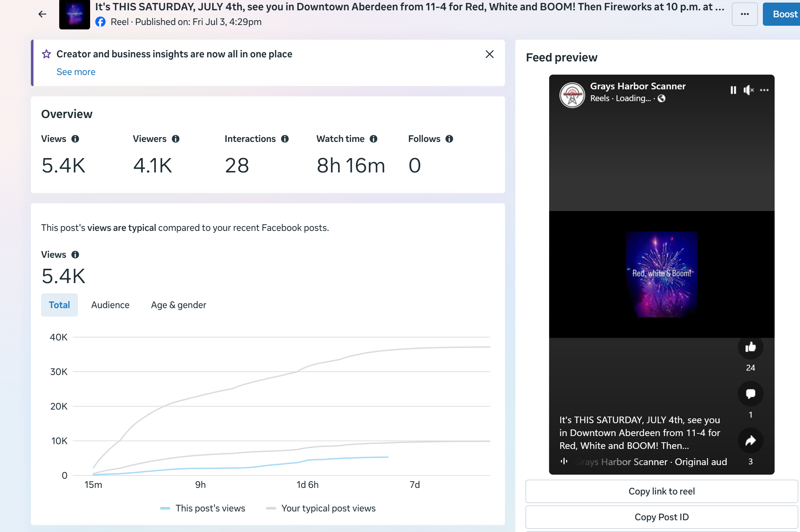
Task: Click the star icon in insights banner
Action: click(46, 54)
